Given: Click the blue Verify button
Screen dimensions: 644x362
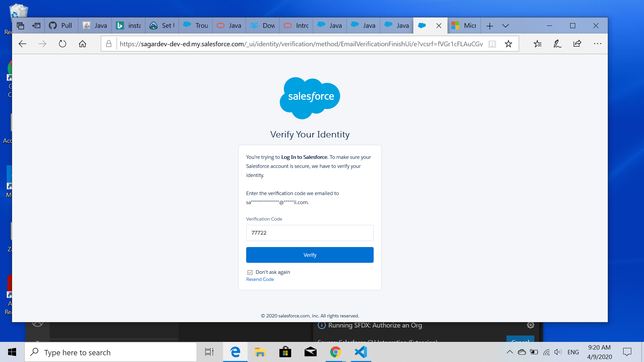Looking at the screenshot, I should pos(310,255).
